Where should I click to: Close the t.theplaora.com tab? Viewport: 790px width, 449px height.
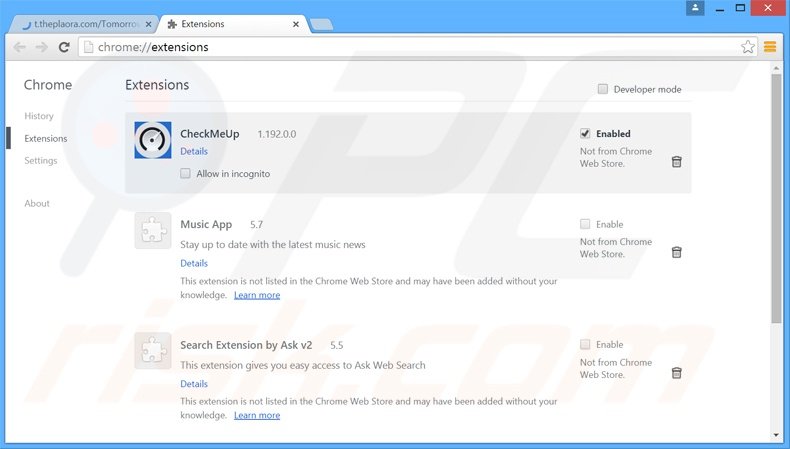[x=148, y=24]
